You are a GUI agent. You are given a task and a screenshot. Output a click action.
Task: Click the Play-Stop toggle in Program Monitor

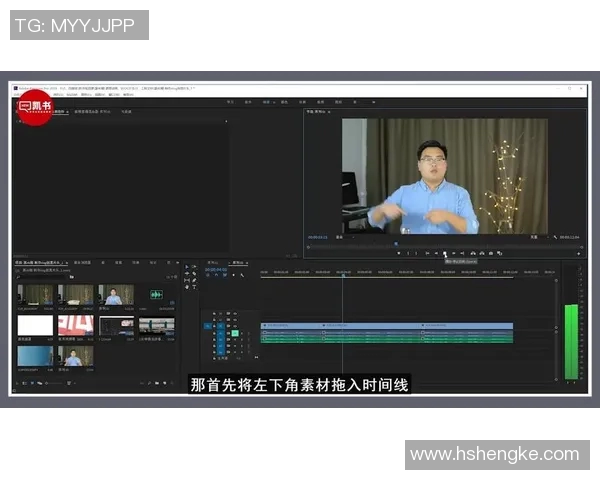click(445, 253)
